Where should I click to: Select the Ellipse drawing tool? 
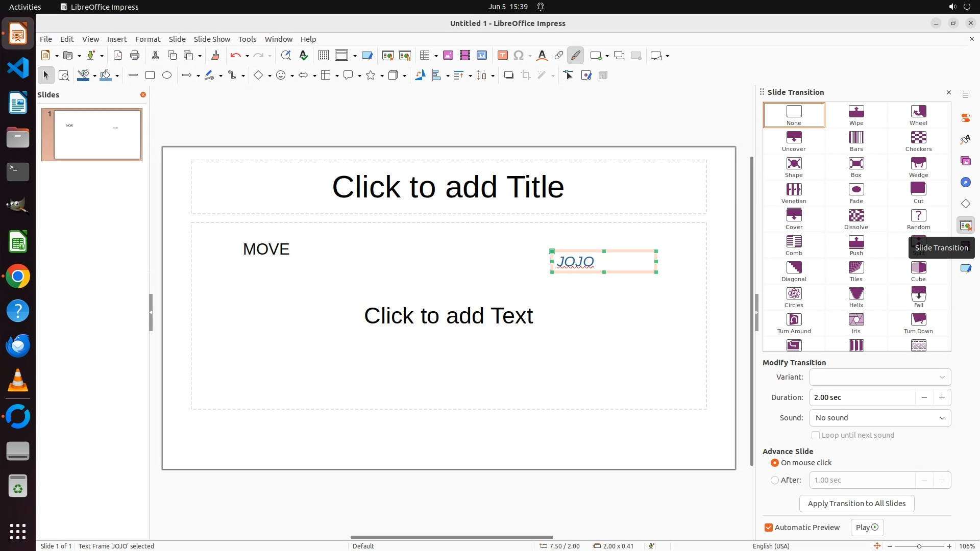tap(167, 76)
